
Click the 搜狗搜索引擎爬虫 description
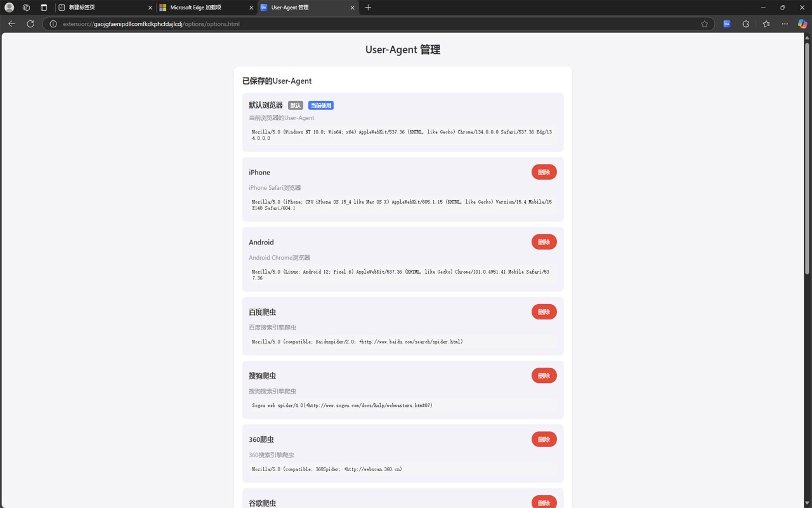pos(272,391)
